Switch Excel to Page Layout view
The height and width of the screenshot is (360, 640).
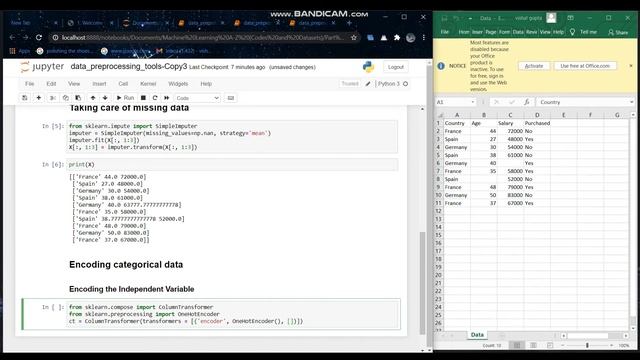click(x=533, y=345)
